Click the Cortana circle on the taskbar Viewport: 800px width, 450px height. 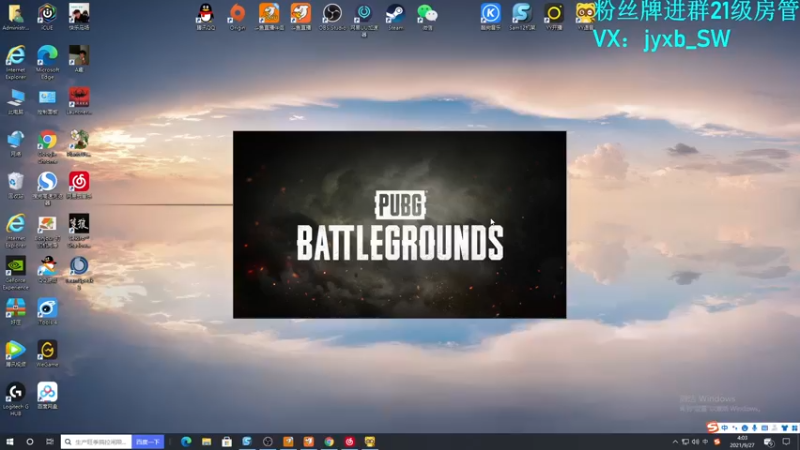30,441
